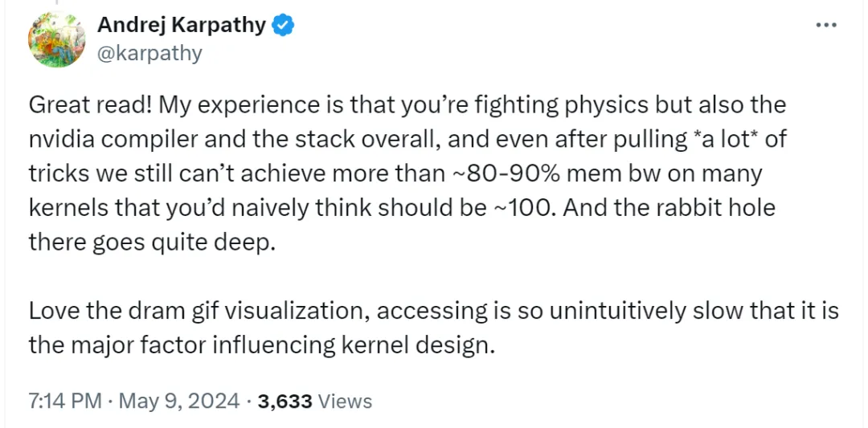
Task: Open the @karpathy handle link
Action: (x=149, y=54)
